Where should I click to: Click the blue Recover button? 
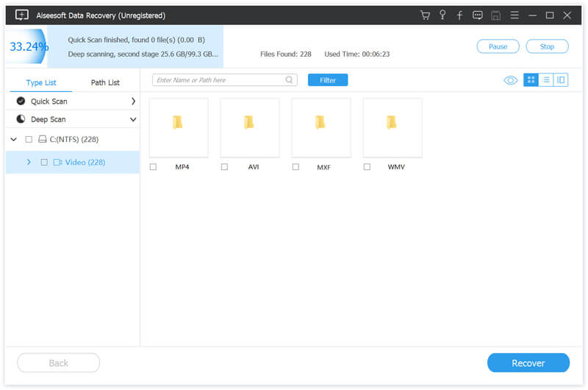(x=528, y=363)
